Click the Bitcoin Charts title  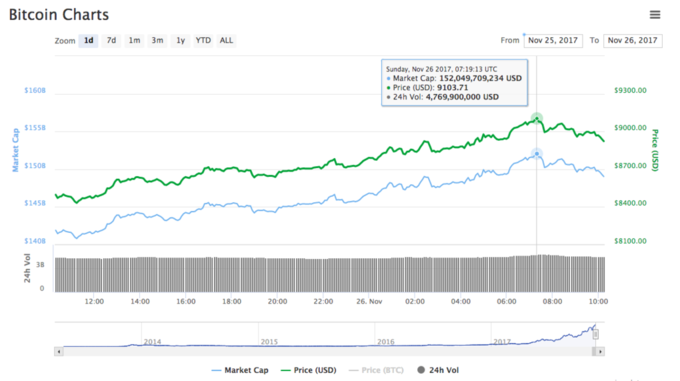(x=59, y=15)
